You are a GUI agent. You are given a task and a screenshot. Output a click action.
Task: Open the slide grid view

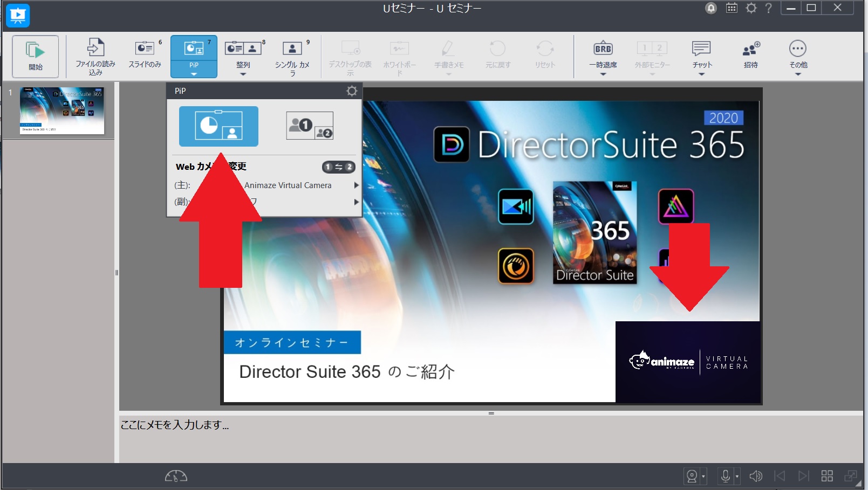(x=827, y=476)
